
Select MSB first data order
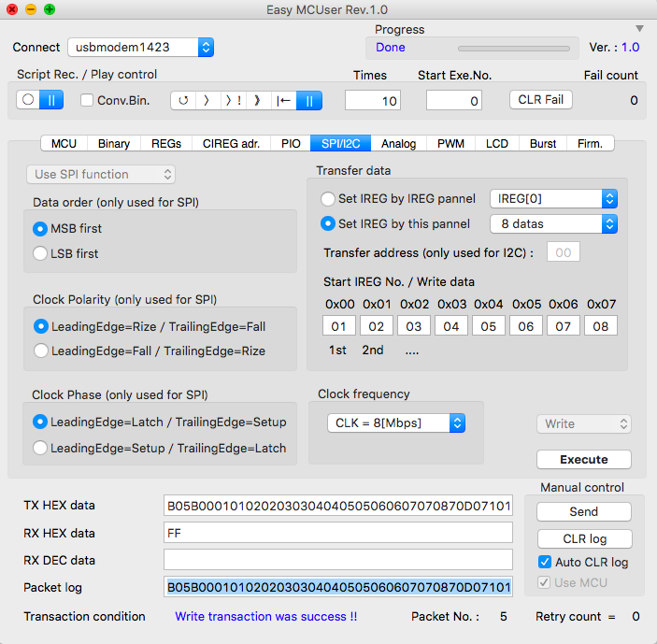40,229
